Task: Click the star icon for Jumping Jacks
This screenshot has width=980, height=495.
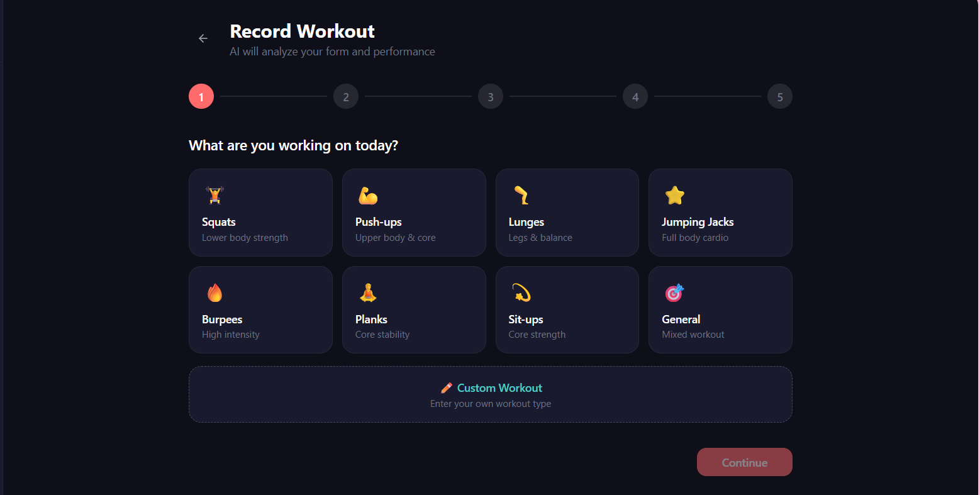Action: [674, 195]
